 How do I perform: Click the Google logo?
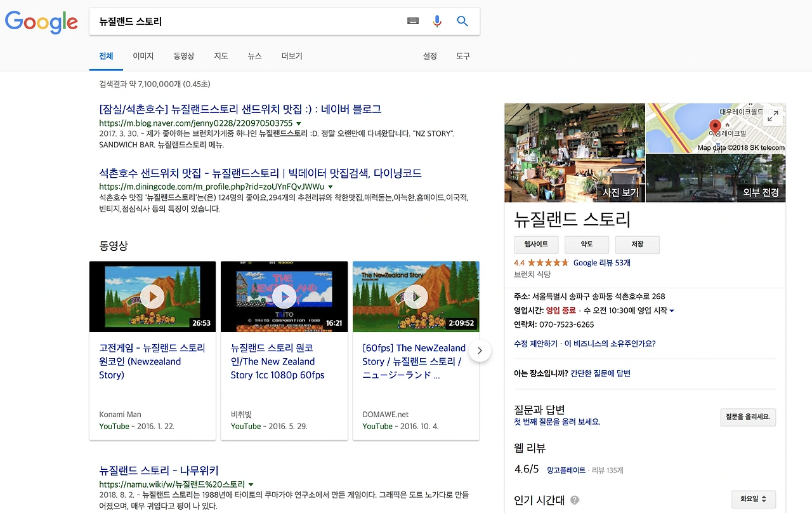click(x=41, y=22)
